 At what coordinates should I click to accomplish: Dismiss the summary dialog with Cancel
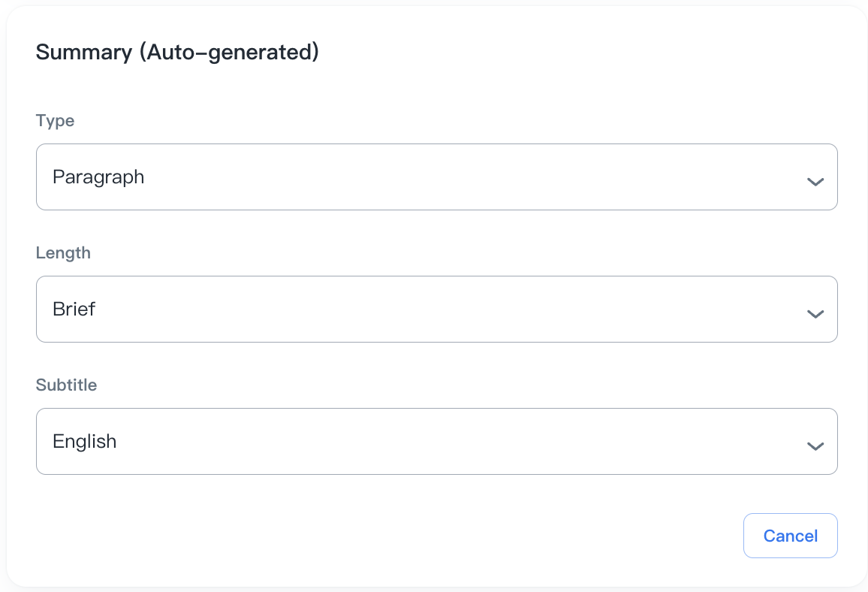click(x=790, y=536)
